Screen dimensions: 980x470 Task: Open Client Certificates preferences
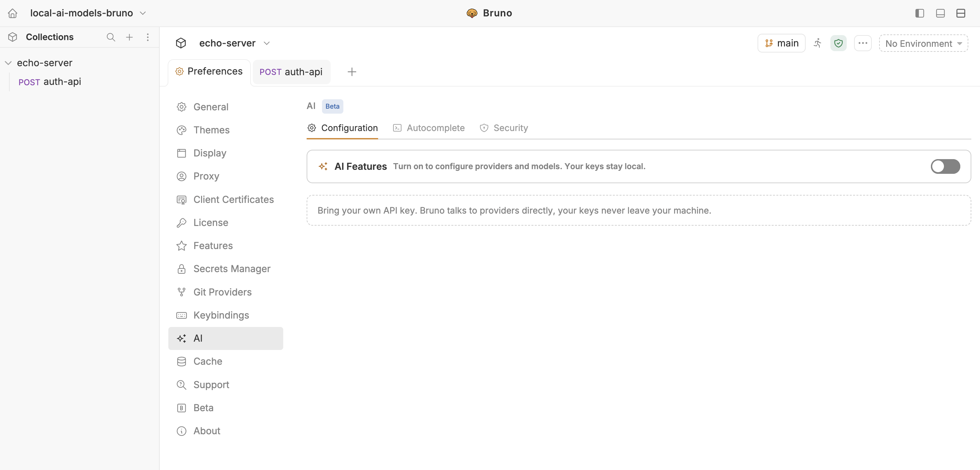pyautogui.click(x=225, y=200)
